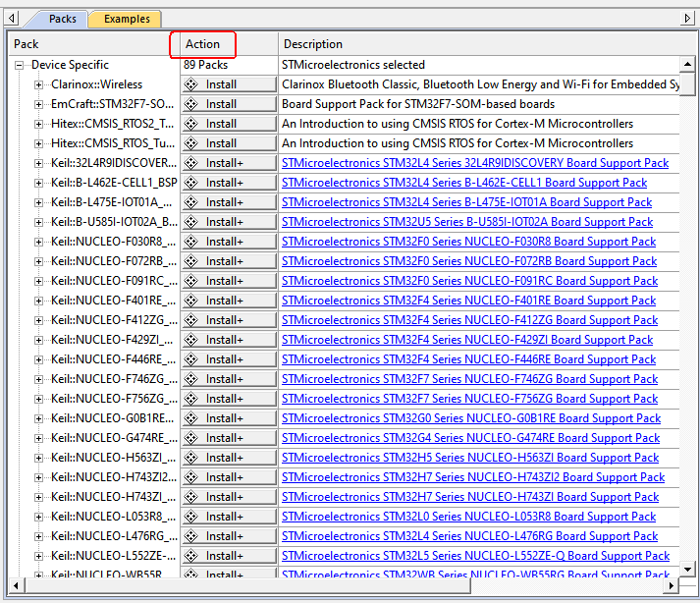700x603 pixels.
Task: Click the vertical scrollbar up arrow
Action: pos(687,64)
